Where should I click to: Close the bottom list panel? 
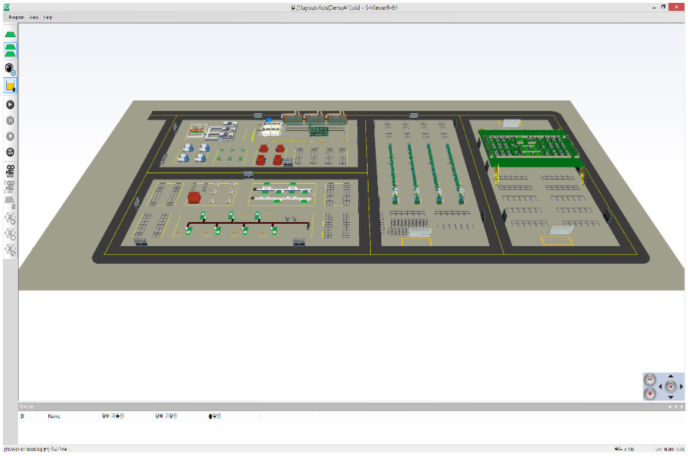[x=681, y=406]
